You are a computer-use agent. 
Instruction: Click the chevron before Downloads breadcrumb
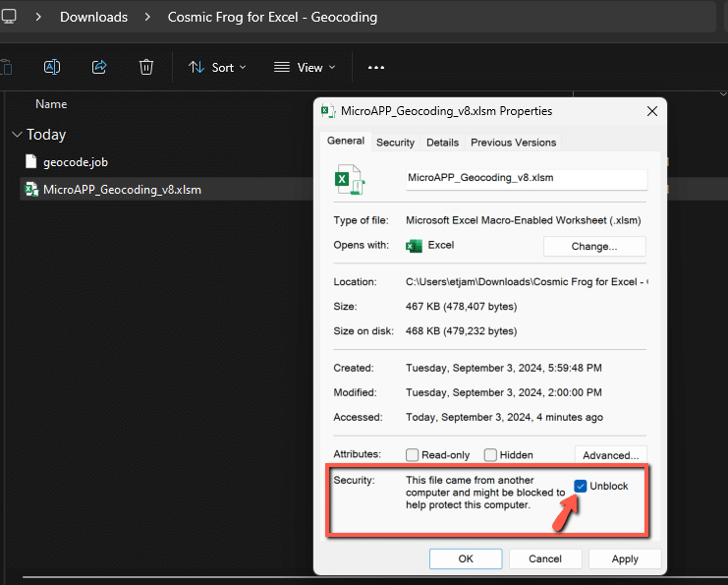pyautogui.click(x=38, y=17)
